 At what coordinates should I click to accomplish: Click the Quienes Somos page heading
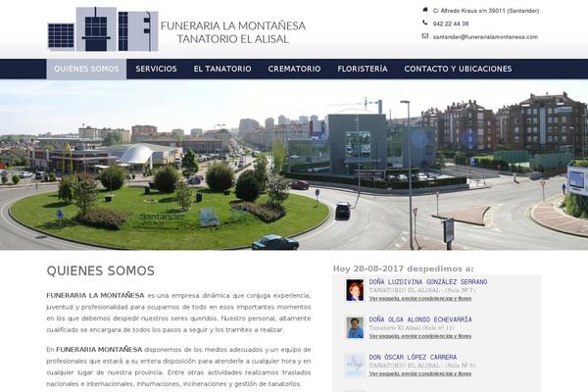point(101,270)
